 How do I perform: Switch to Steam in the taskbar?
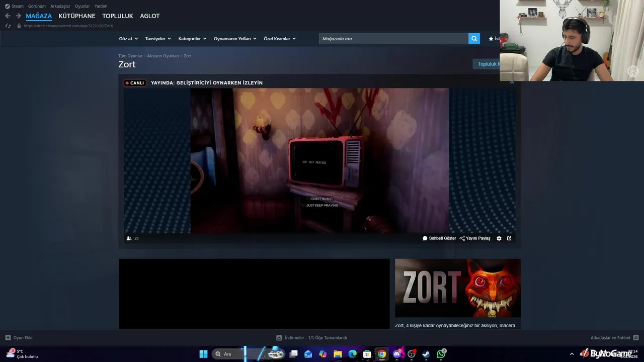point(426,354)
